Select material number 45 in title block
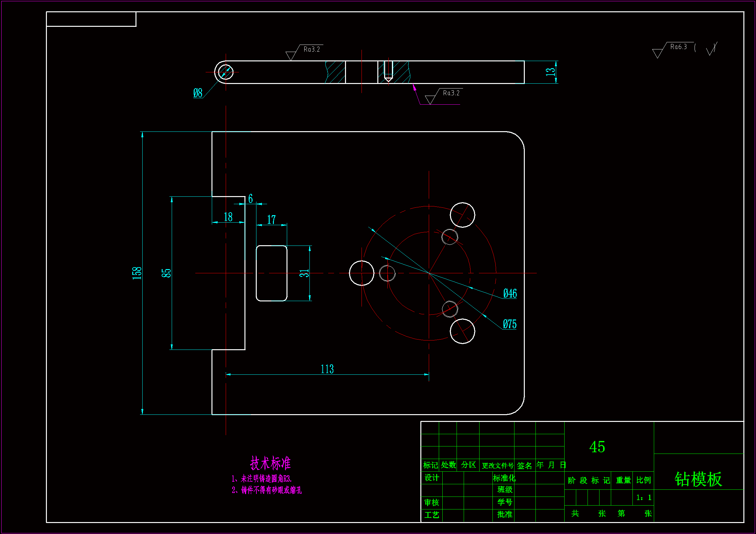The height and width of the screenshot is (534, 756). click(x=597, y=447)
